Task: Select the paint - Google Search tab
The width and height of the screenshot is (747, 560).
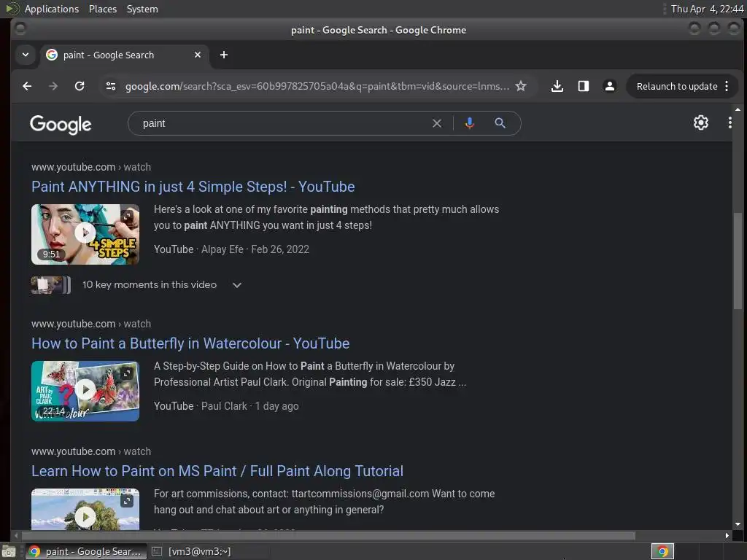Action: point(123,55)
